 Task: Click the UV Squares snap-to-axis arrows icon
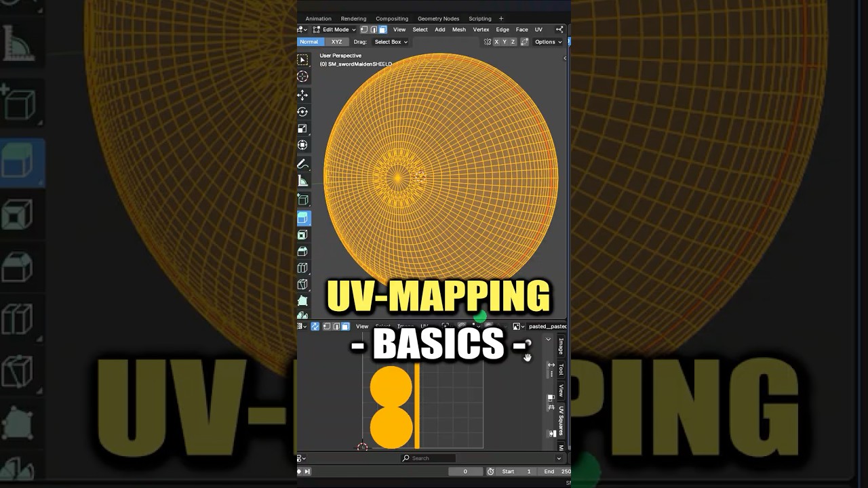(551, 366)
